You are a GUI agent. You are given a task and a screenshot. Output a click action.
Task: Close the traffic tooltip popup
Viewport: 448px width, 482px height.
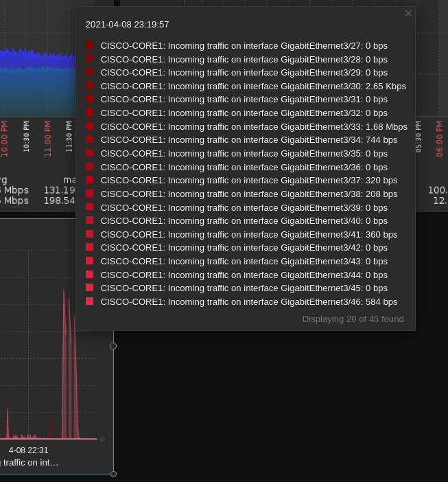point(408,13)
